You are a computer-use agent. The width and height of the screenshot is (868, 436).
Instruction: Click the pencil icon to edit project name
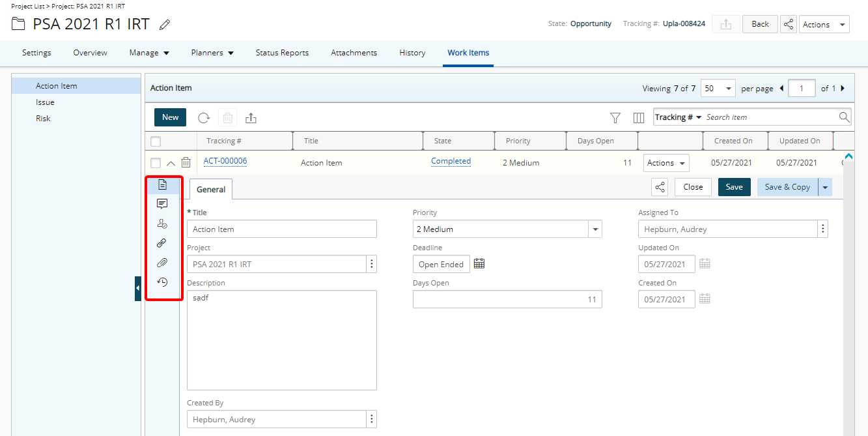pos(165,25)
